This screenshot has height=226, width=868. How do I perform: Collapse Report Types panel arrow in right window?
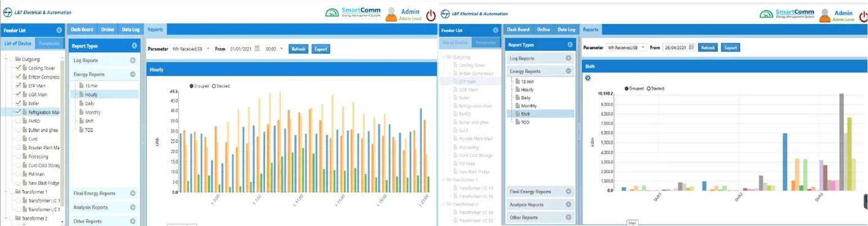(x=570, y=45)
